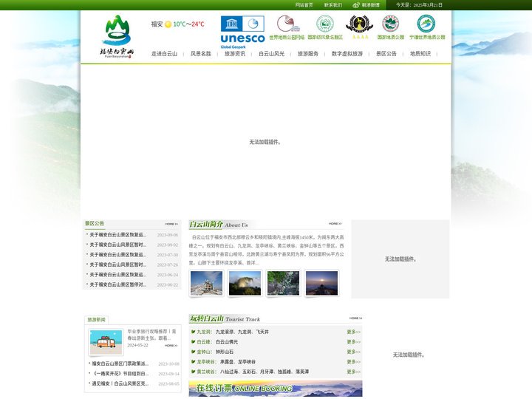The height and width of the screenshot is (399, 532).
Task: Open the orange van news thumbnail
Action: point(106,342)
